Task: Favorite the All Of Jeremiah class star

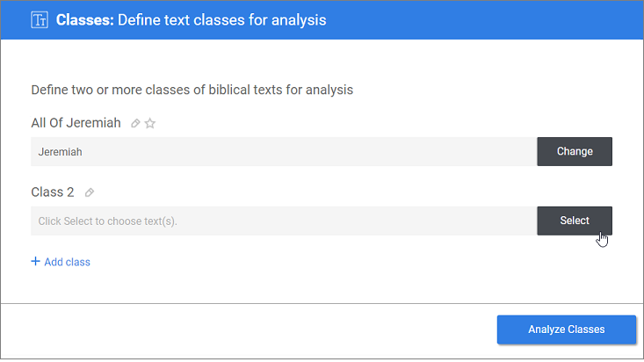Action: point(150,123)
